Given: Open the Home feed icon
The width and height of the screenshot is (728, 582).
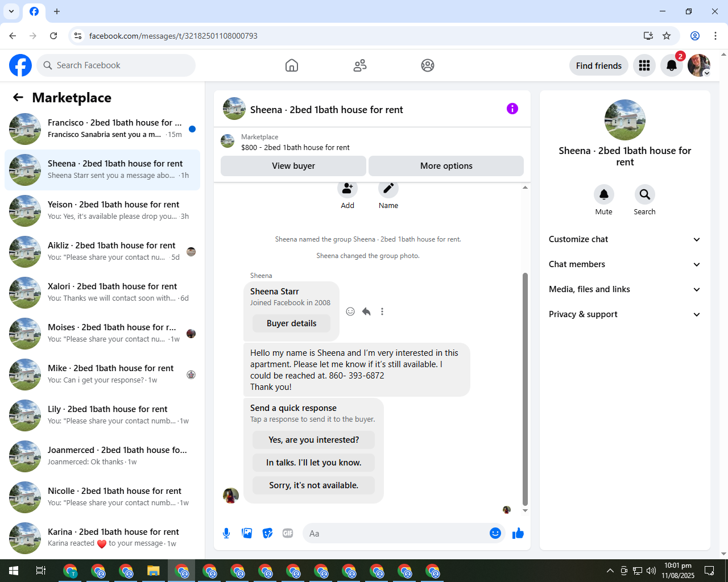Looking at the screenshot, I should coord(292,65).
